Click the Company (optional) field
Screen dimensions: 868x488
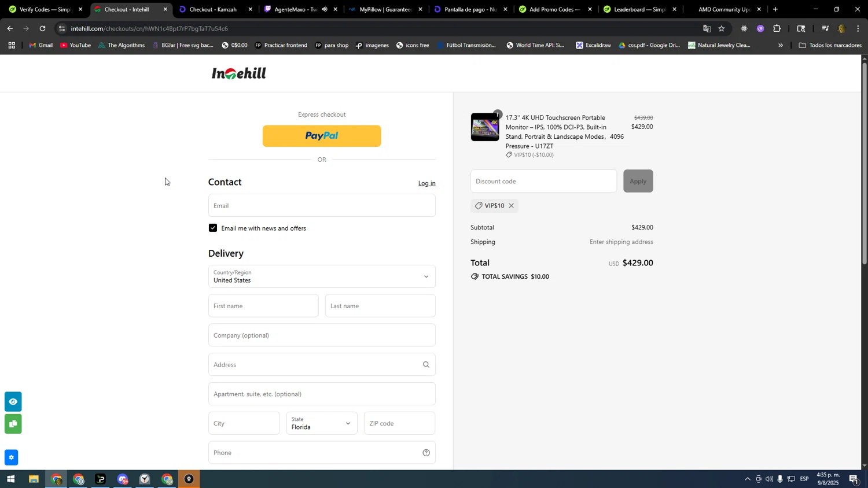322,335
